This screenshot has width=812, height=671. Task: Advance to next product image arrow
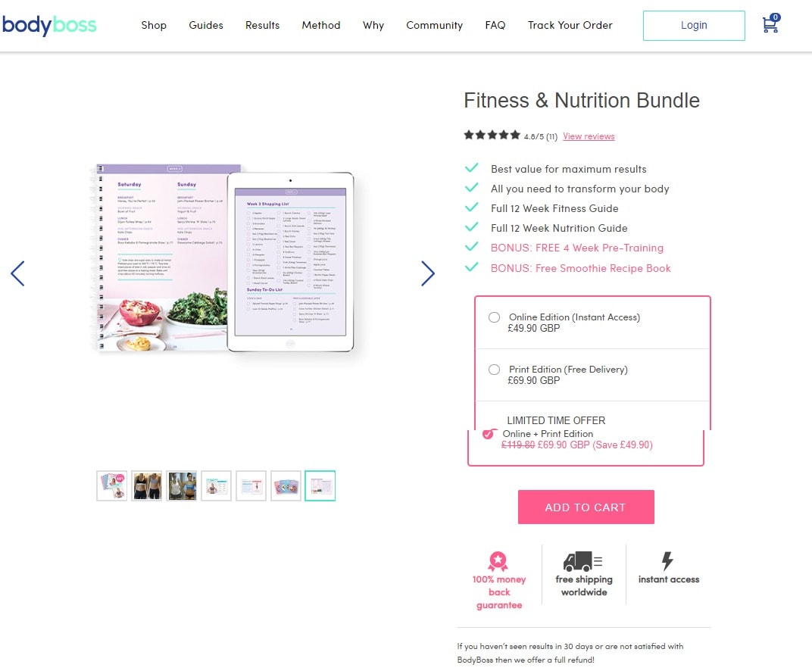click(428, 273)
